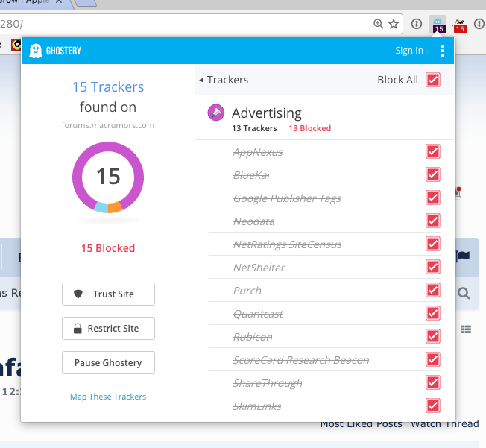Bookmark page with the star icon
The image size is (486, 448).
[394, 24]
